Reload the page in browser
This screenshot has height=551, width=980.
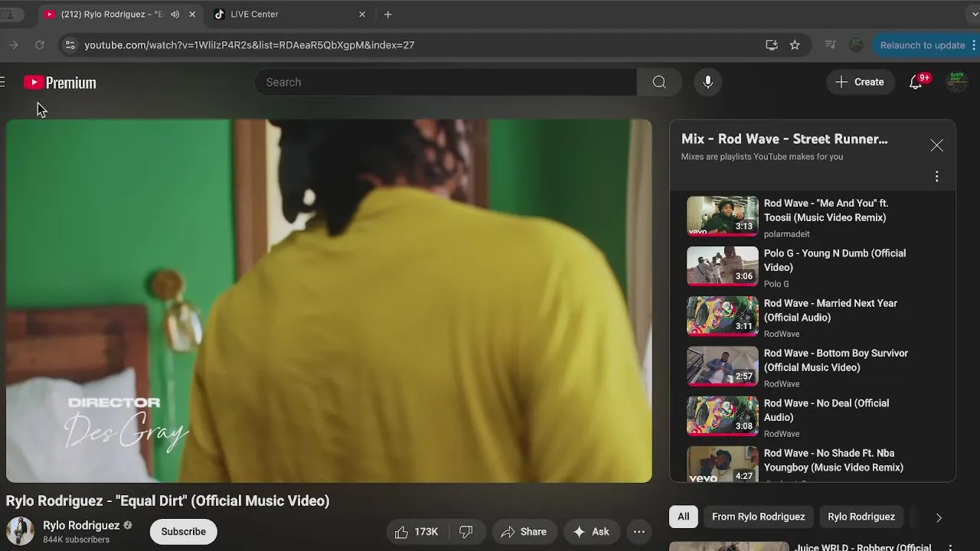[40, 45]
